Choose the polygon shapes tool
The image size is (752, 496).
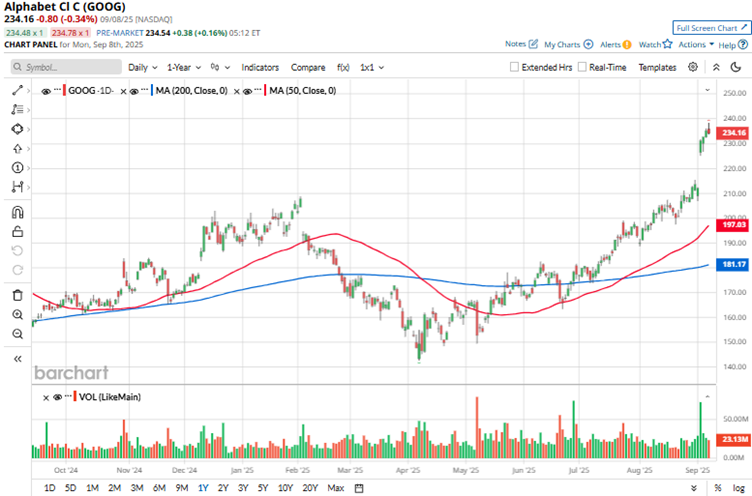(x=17, y=129)
